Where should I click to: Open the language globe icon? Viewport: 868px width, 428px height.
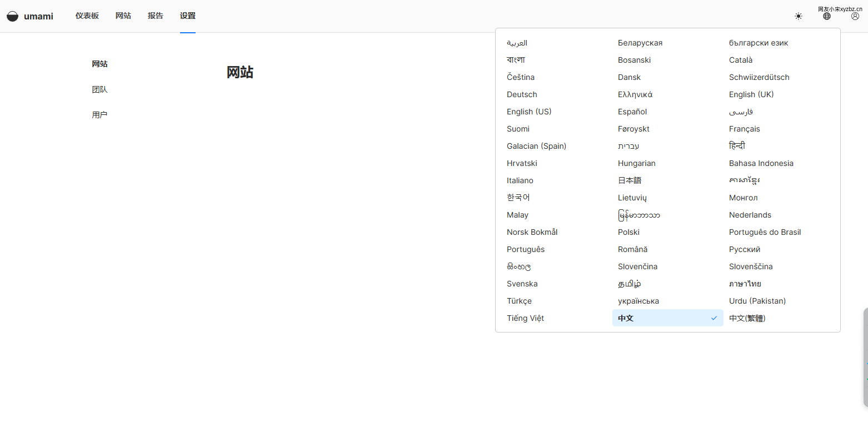[x=827, y=16]
